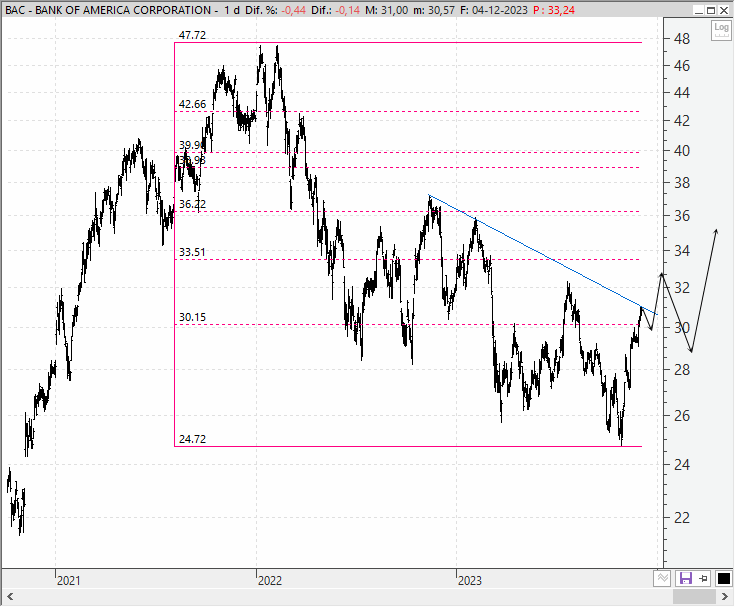Open the black chart color swatch
This screenshot has height=607, width=735.
(724, 578)
